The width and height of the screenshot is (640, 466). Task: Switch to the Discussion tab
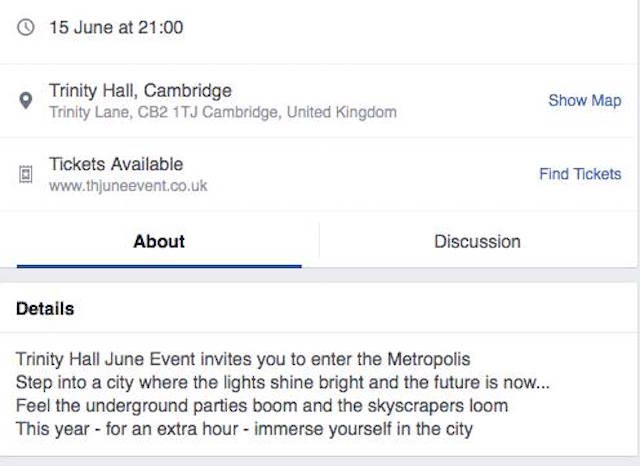(478, 242)
